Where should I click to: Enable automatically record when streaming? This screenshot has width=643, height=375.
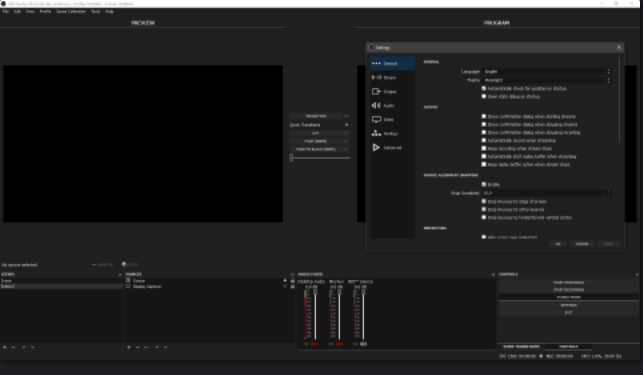pyautogui.click(x=484, y=140)
